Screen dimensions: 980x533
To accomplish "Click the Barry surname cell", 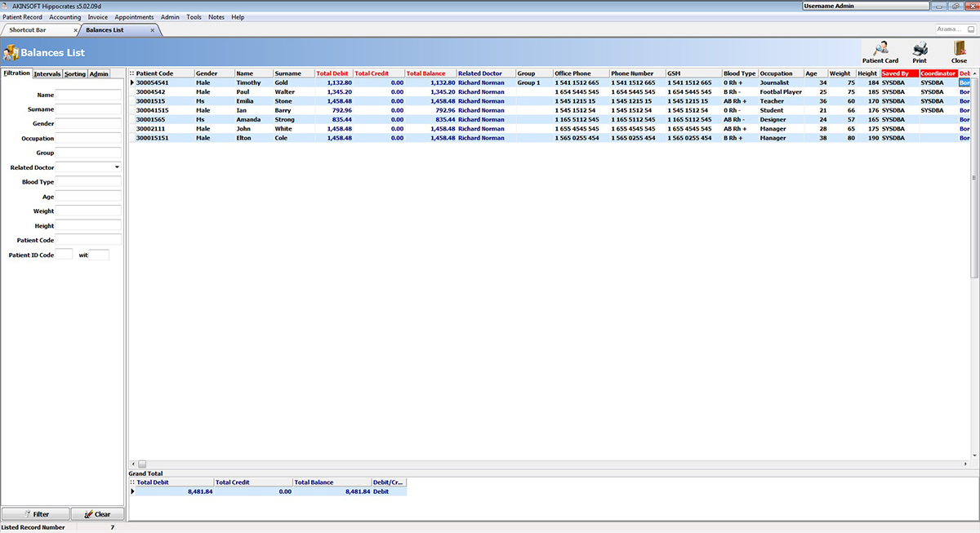I will (x=294, y=110).
